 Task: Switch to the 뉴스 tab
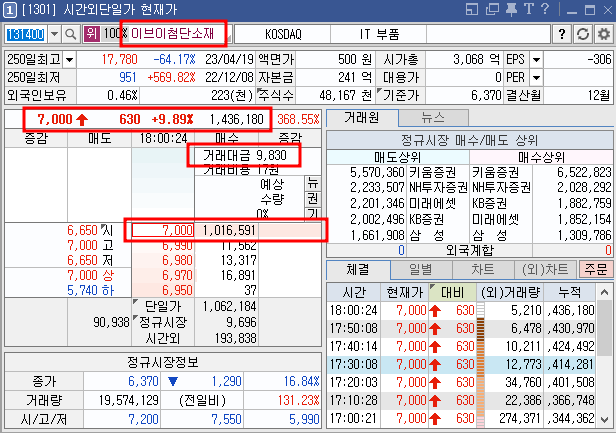tap(433, 117)
